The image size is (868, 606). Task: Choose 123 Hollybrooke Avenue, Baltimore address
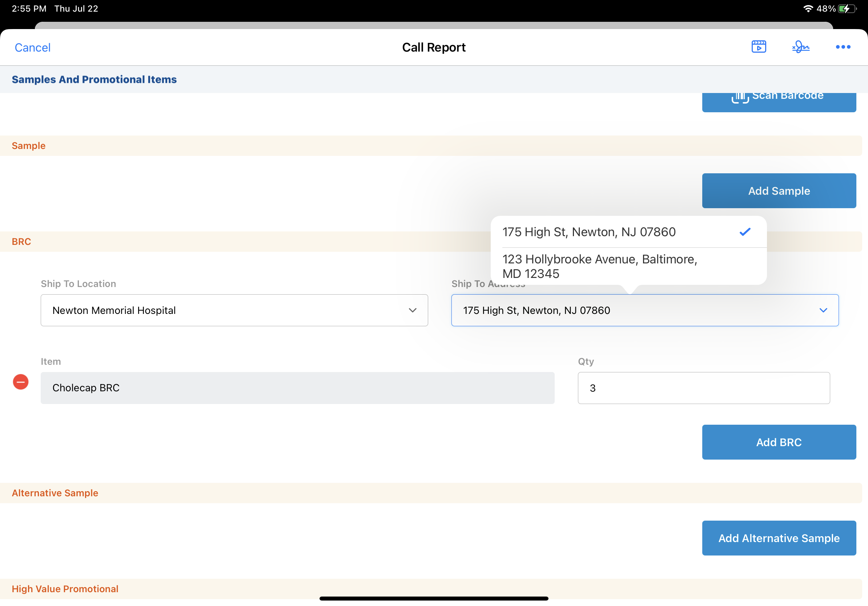tap(600, 266)
